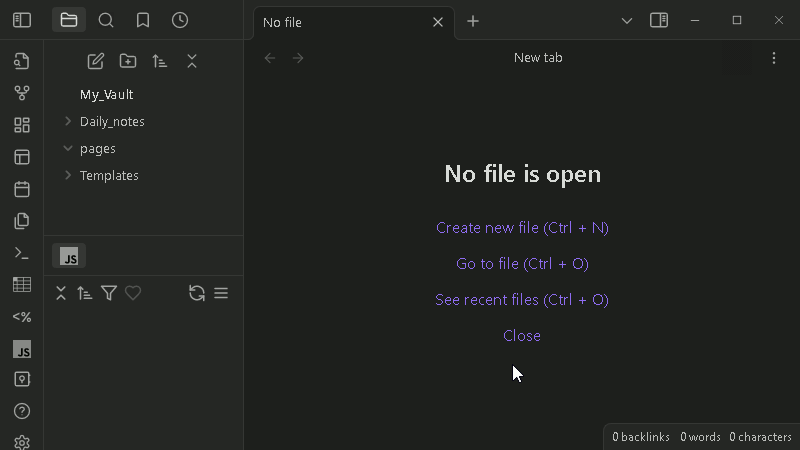Navigate back with left arrow
The height and width of the screenshot is (450, 800).
click(x=270, y=58)
